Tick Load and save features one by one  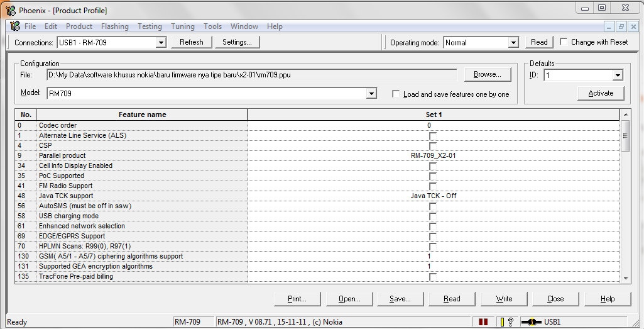pos(396,94)
